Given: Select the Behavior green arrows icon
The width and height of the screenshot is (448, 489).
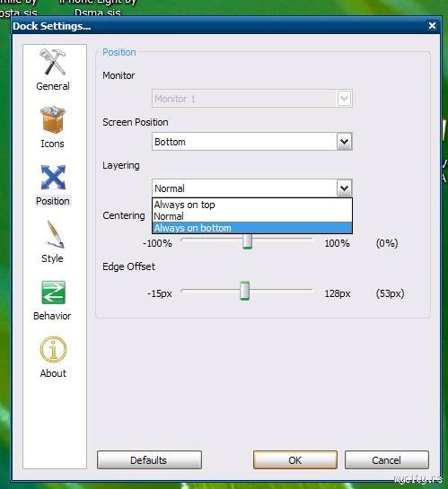Looking at the screenshot, I should pyautogui.click(x=53, y=293).
